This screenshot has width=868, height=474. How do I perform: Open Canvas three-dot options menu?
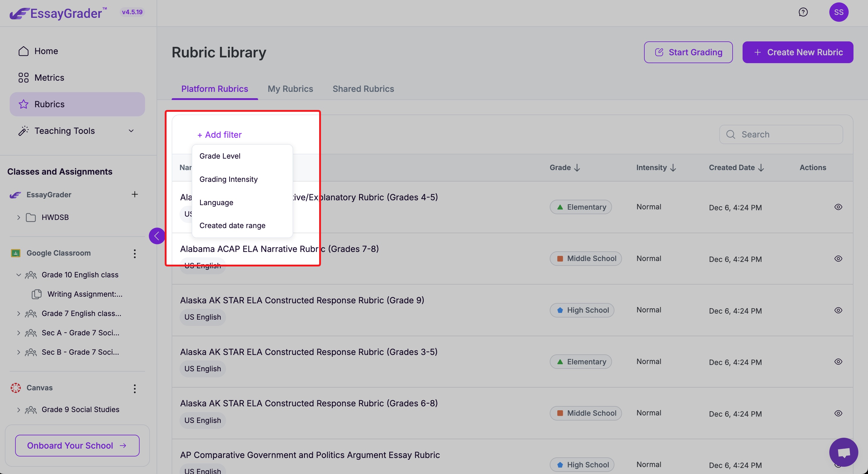pyautogui.click(x=134, y=389)
